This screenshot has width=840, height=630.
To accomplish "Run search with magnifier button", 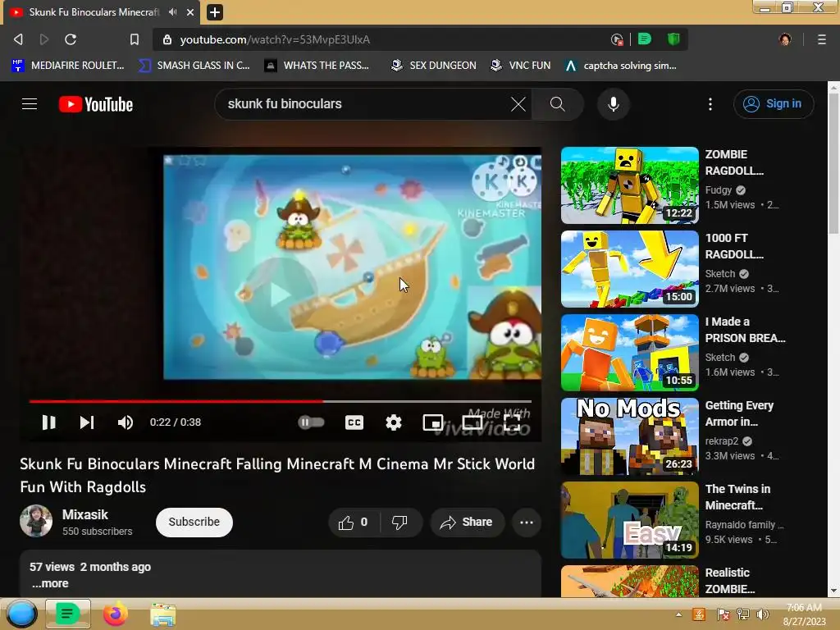I will pos(558,104).
